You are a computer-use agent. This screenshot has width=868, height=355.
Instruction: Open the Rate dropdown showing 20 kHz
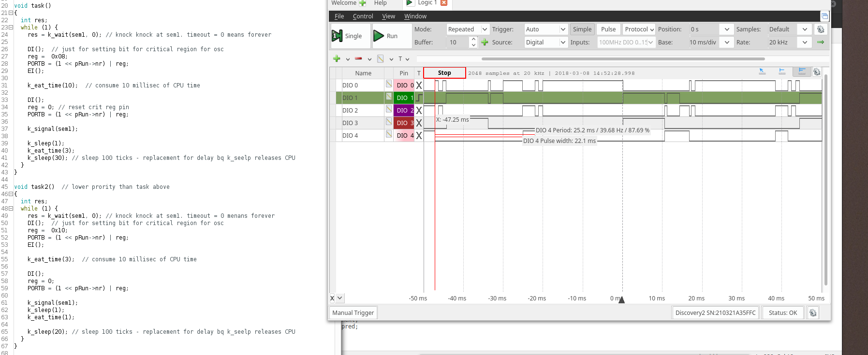click(x=789, y=43)
